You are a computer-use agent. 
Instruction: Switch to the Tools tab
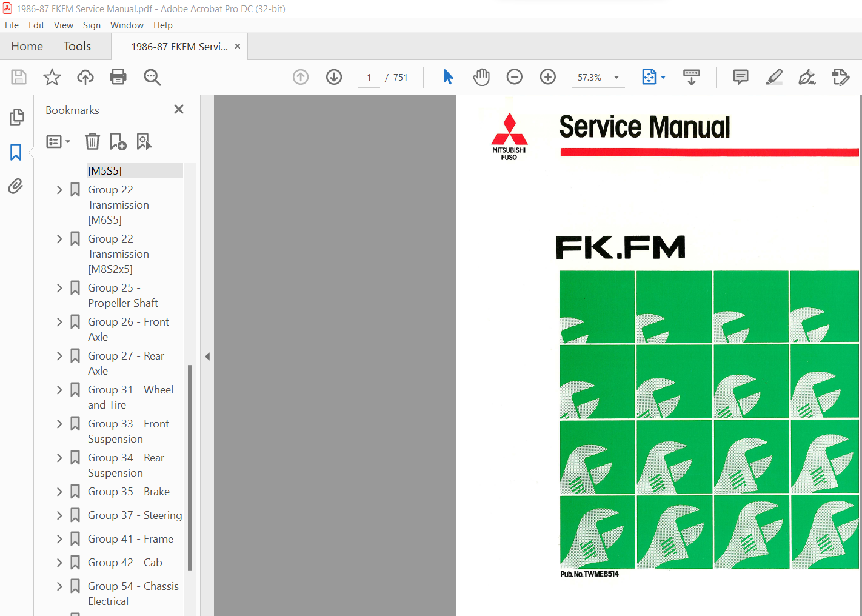point(77,47)
